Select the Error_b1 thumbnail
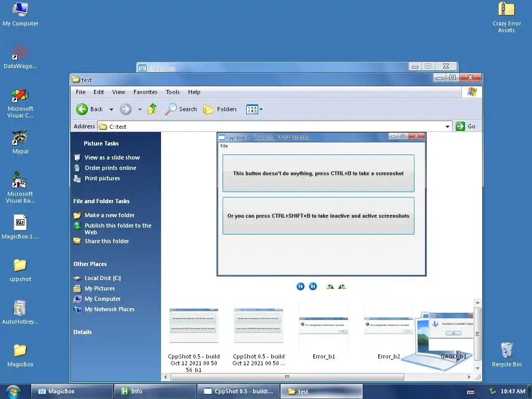The width and height of the screenshot is (532, 399). pyautogui.click(x=323, y=331)
